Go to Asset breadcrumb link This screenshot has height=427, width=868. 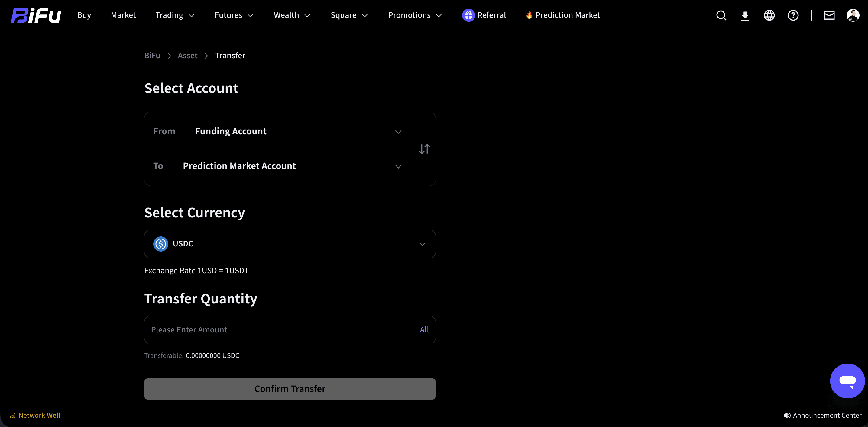(x=188, y=56)
